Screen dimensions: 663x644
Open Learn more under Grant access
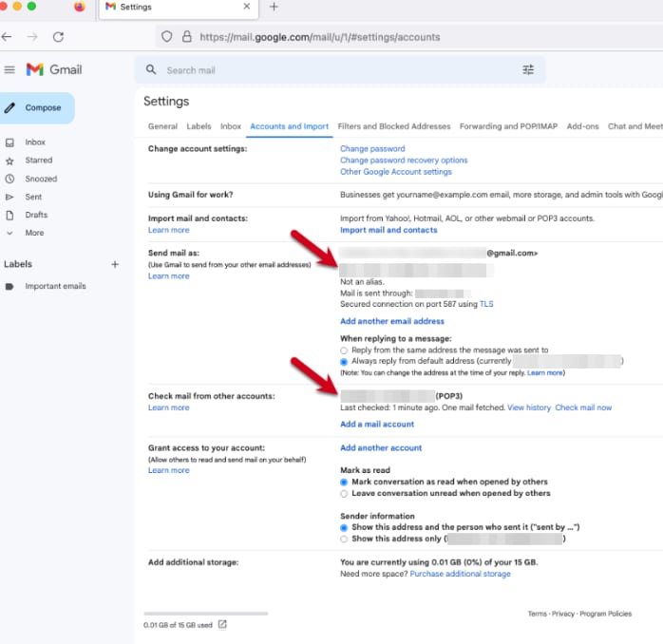pos(169,470)
